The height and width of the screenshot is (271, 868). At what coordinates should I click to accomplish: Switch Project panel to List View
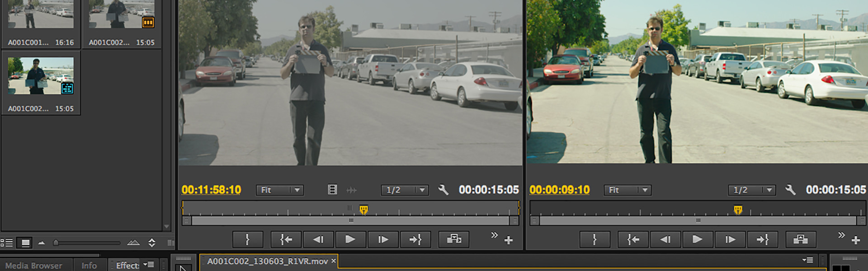click(6, 243)
